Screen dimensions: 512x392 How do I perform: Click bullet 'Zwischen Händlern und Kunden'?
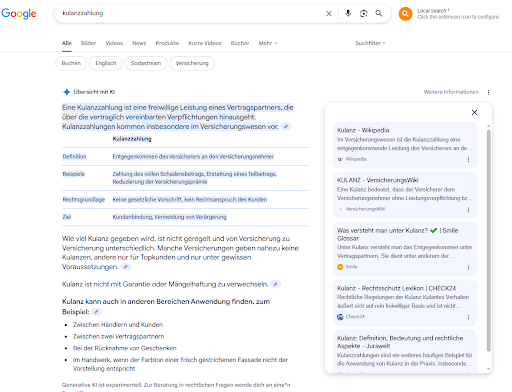118,325
